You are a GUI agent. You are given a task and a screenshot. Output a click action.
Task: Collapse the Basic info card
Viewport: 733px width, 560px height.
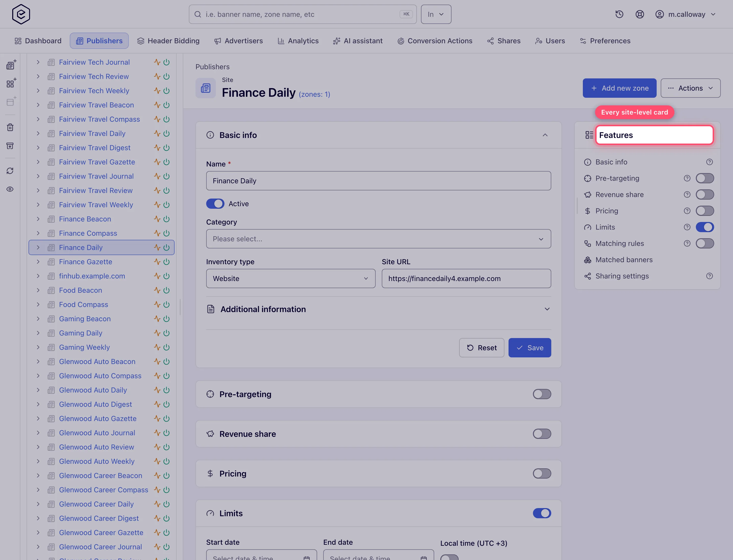545,135
